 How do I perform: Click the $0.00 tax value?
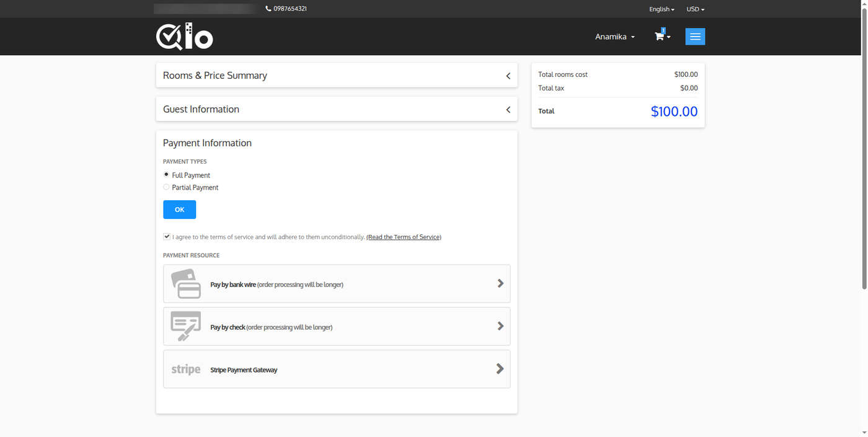pyautogui.click(x=689, y=88)
